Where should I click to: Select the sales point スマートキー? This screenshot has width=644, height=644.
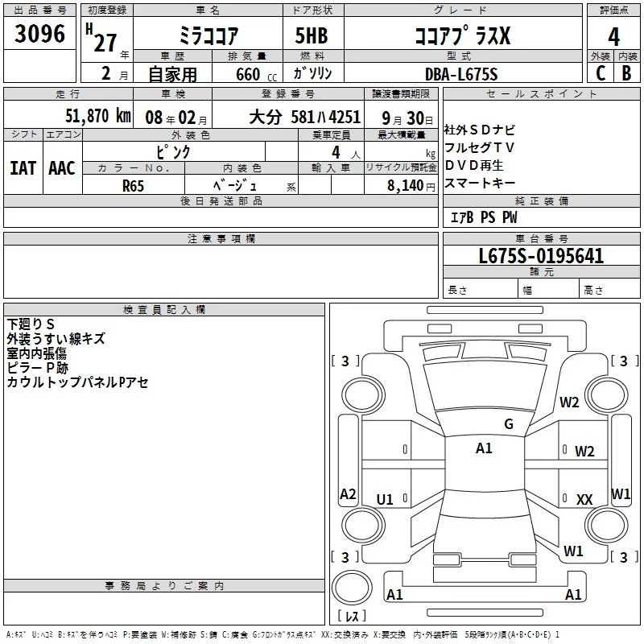[x=480, y=183]
